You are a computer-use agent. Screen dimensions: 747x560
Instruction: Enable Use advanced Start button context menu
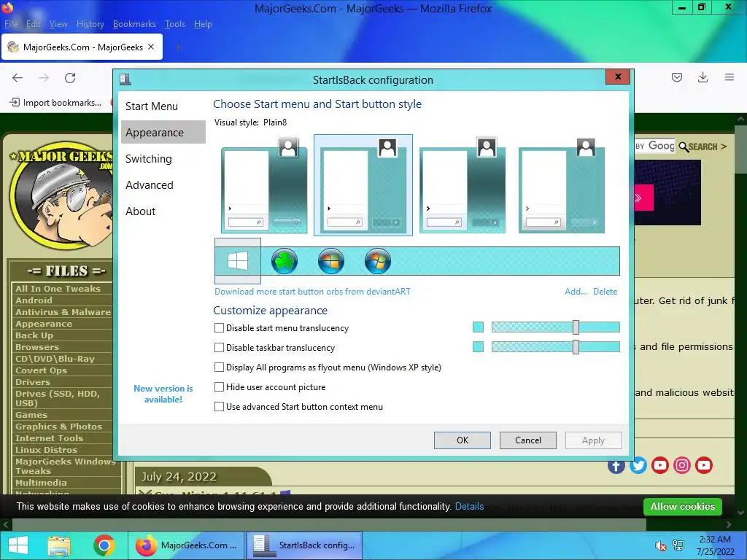tap(219, 407)
